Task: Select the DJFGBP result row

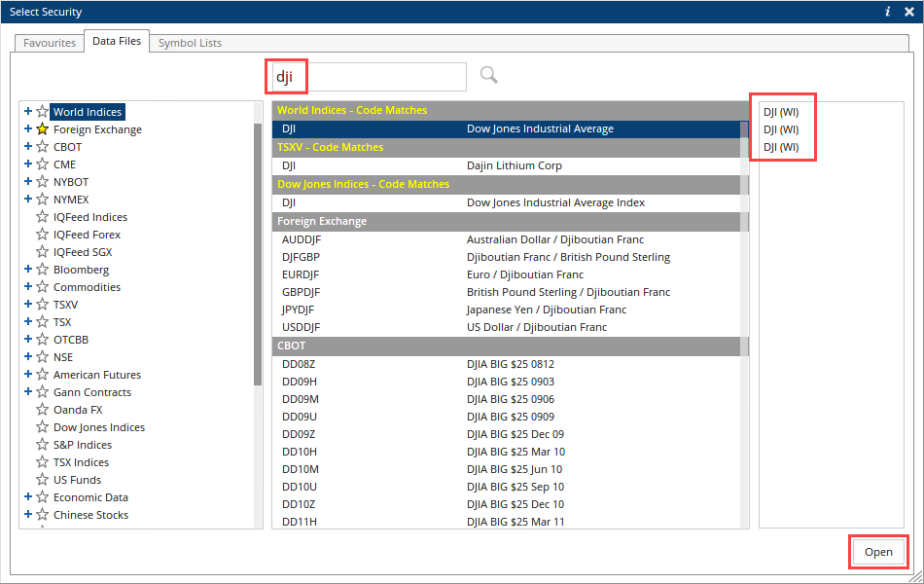Action: tap(506, 257)
